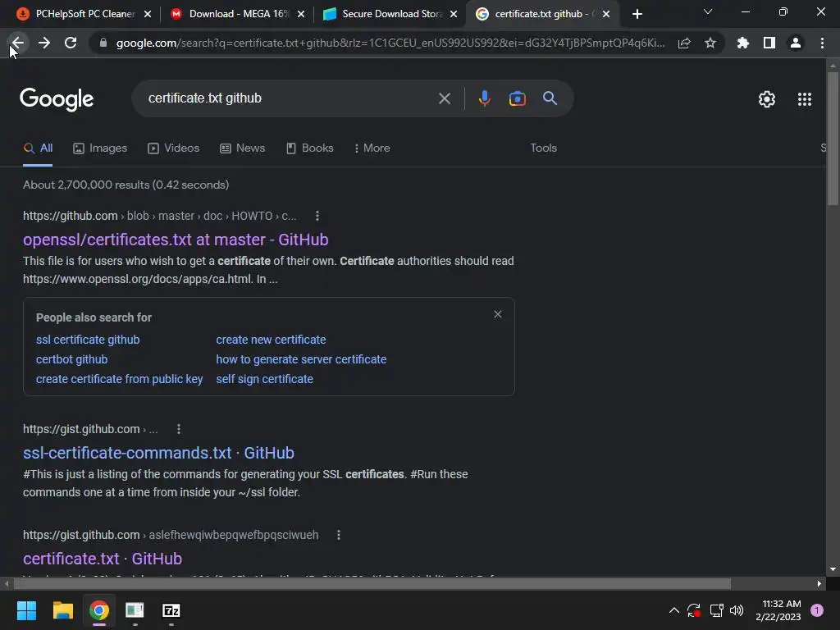Open search Tools options

coord(544,148)
